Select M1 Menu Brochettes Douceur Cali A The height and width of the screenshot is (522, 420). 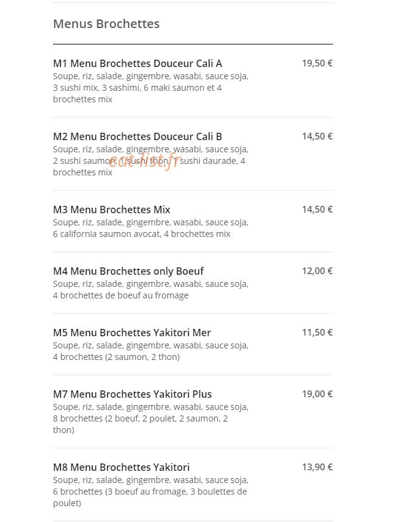138,63
